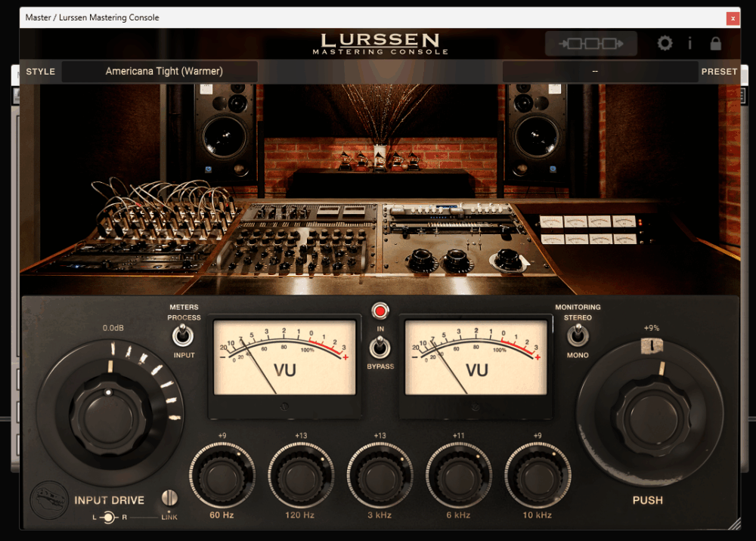
Task: Flip the METERS process/input toggle switch
Action: (x=183, y=335)
